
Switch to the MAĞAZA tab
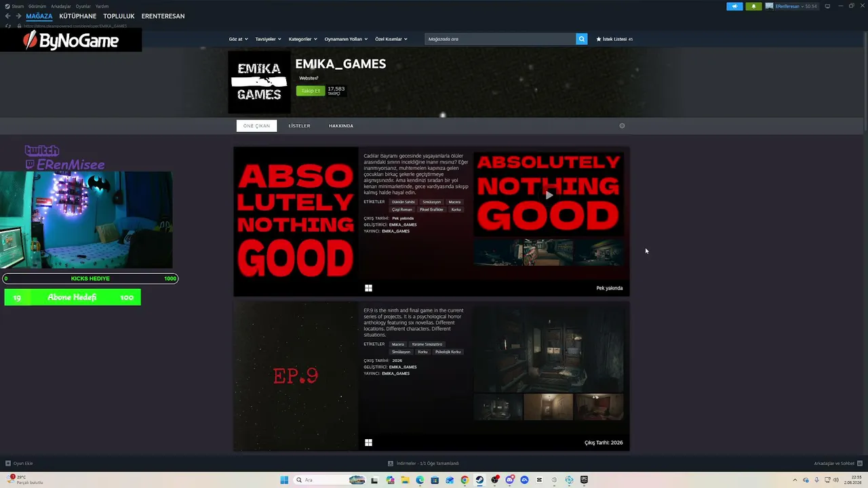pyautogui.click(x=39, y=16)
